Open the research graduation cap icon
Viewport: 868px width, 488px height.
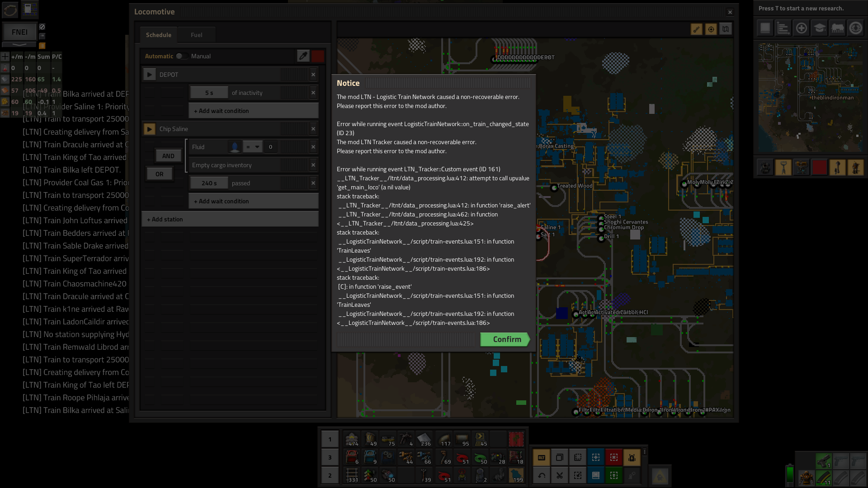pos(819,28)
